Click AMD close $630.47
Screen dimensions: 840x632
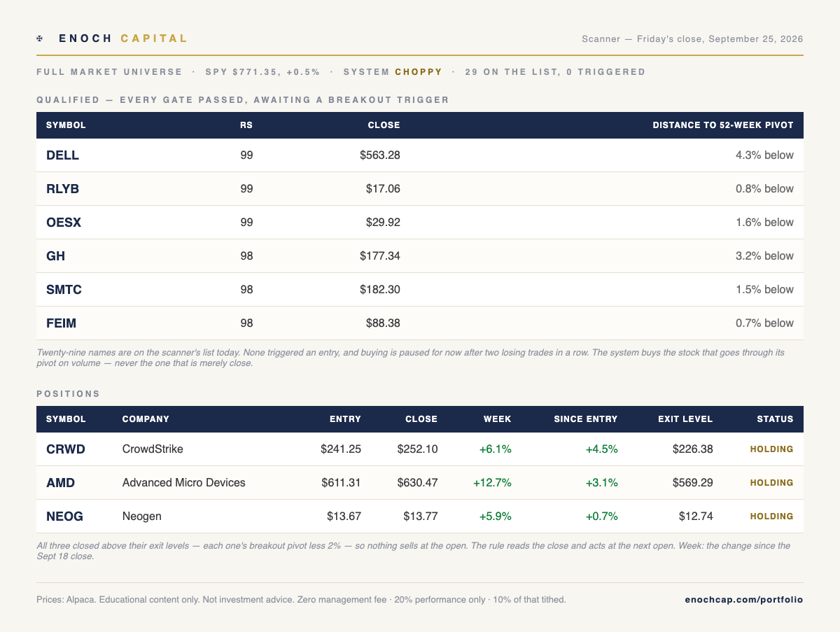(x=417, y=483)
